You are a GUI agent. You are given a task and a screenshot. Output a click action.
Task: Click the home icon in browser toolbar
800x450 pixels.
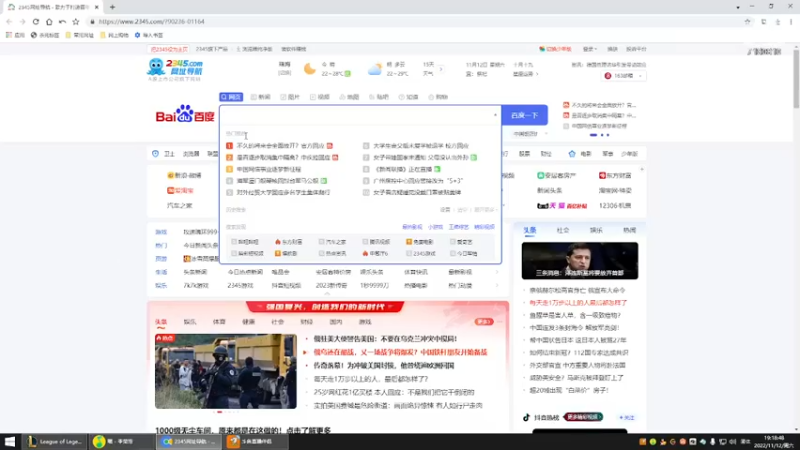tap(49, 21)
